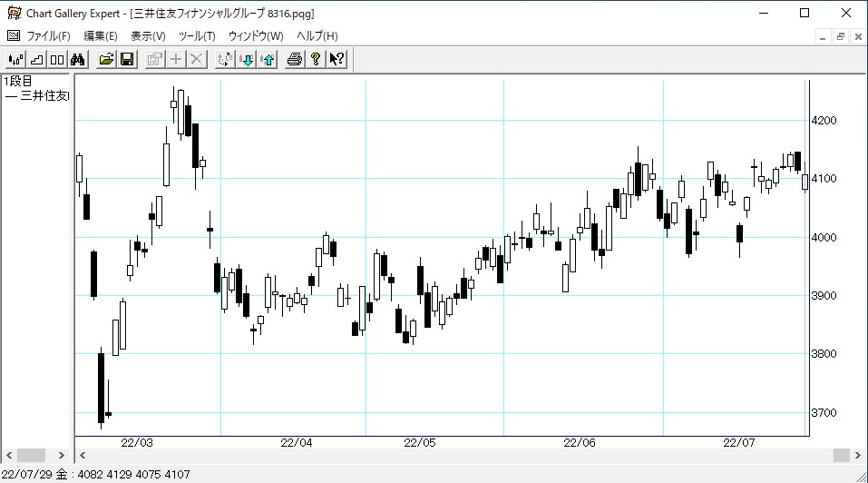868x483 pixels.
Task: Click the blue up-arrow chart icon
Action: click(267, 60)
